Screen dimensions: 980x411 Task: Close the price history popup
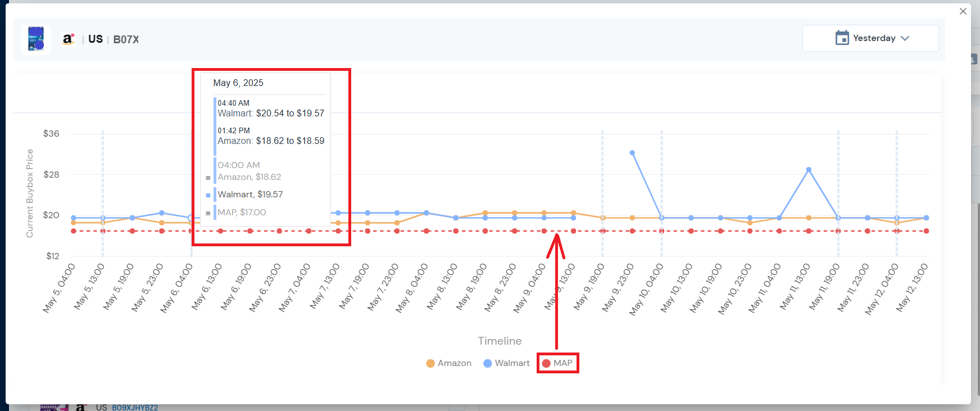click(963, 11)
